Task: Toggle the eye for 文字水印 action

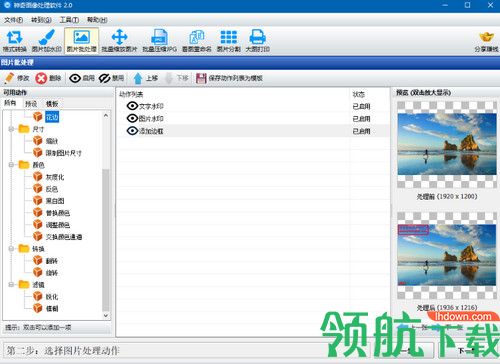Action: coord(132,106)
